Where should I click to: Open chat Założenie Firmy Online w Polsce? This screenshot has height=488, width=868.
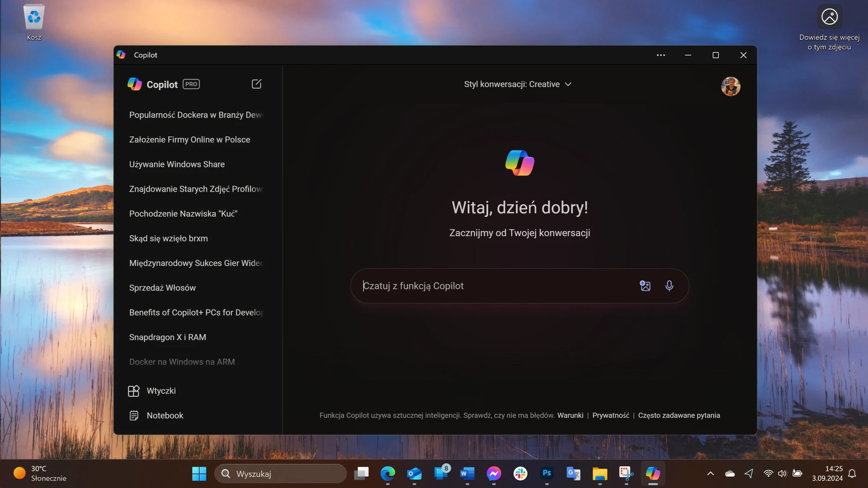[190, 140]
